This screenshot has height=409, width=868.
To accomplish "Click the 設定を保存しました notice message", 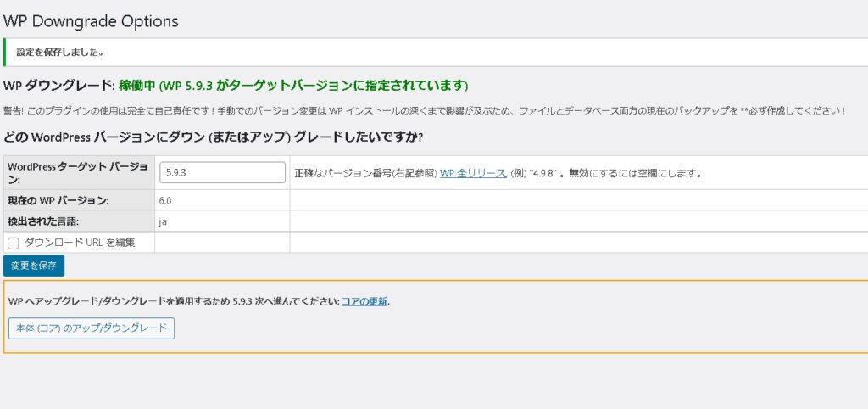I will (x=60, y=53).
